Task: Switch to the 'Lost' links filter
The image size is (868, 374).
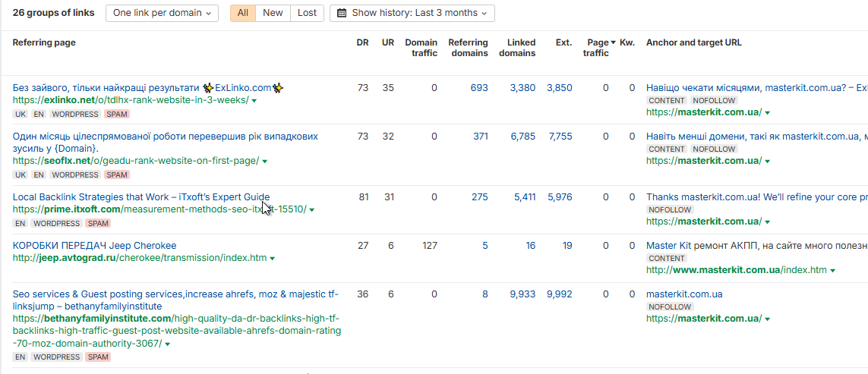Action: pyautogui.click(x=307, y=13)
